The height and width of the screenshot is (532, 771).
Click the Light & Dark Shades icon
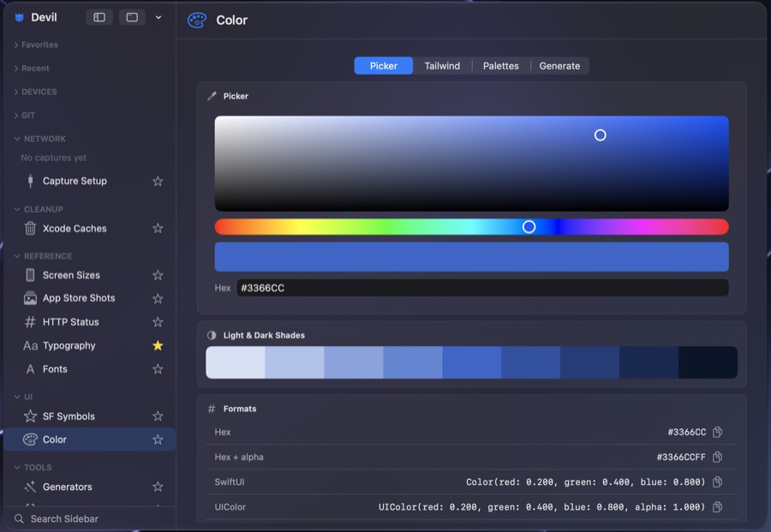(x=212, y=335)
